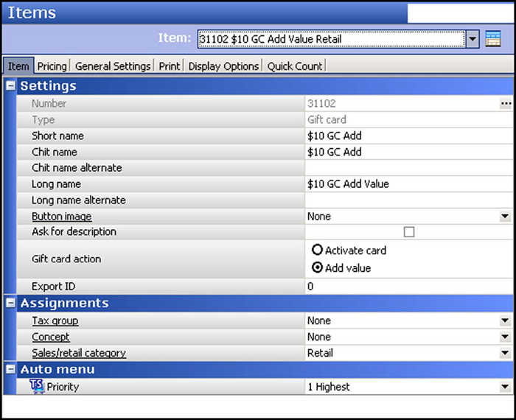Screen dimensions: 516x420
Task: Expand the Item selector dropdown arrow
Action: (x=473, y=39)
